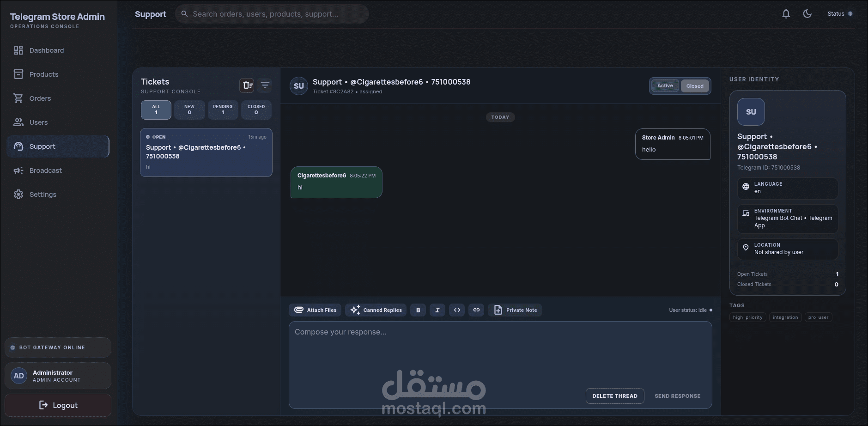Select the ALL tickets tab

tap(156, 110)
